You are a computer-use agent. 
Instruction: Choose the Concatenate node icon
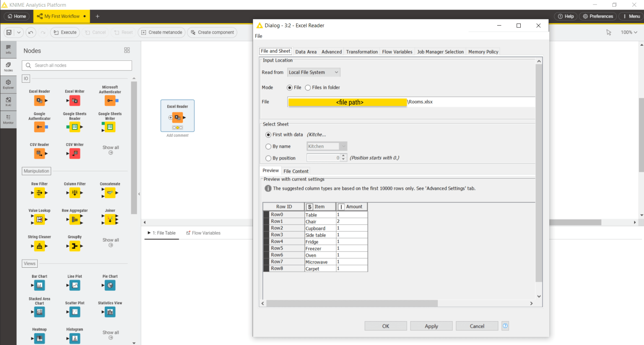(110, 193)
